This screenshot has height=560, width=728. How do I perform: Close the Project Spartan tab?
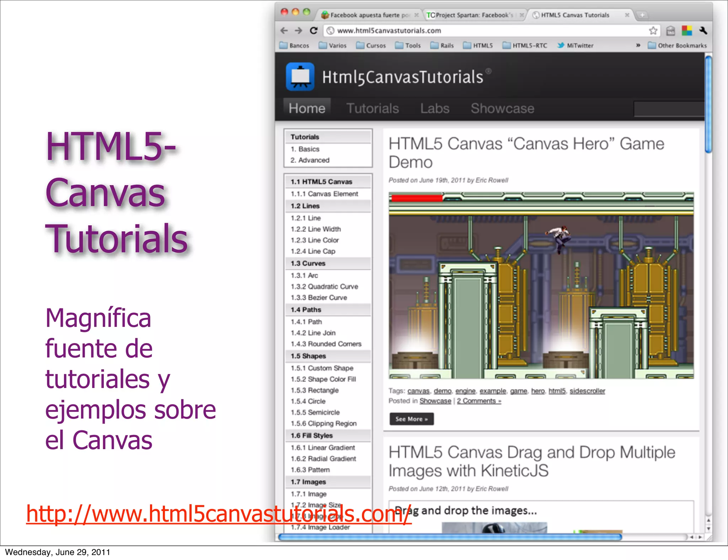pos(521,15)
